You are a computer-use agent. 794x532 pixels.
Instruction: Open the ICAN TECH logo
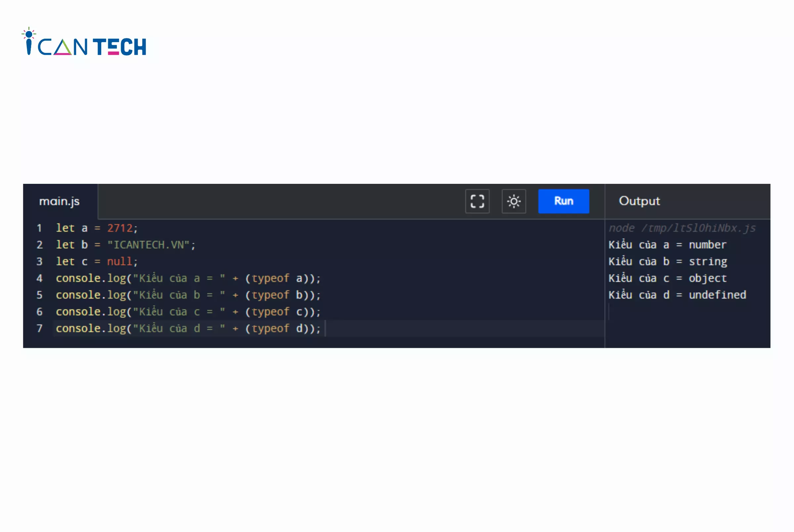pos(84,42)
